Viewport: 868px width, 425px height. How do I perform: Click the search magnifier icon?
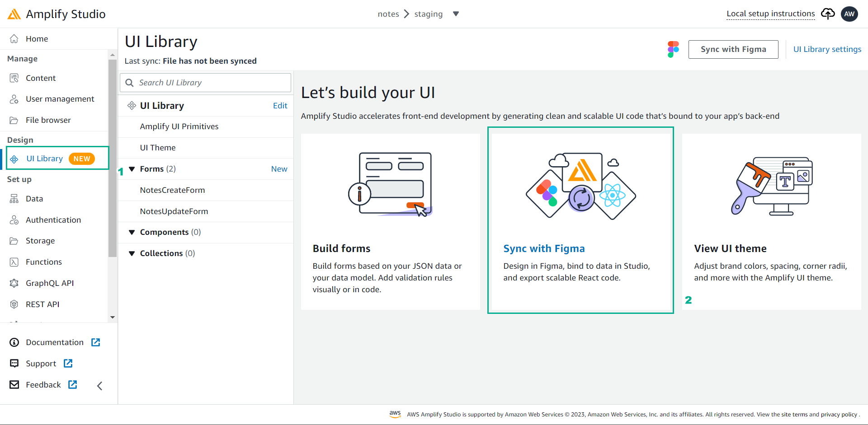click(129, 83)
